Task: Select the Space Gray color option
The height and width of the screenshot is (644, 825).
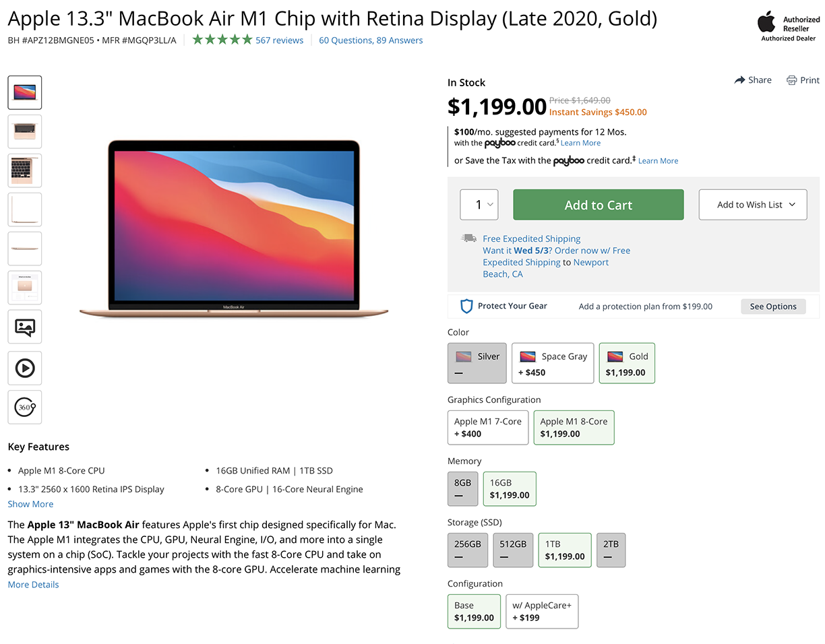Action: (x=553, y=363)
